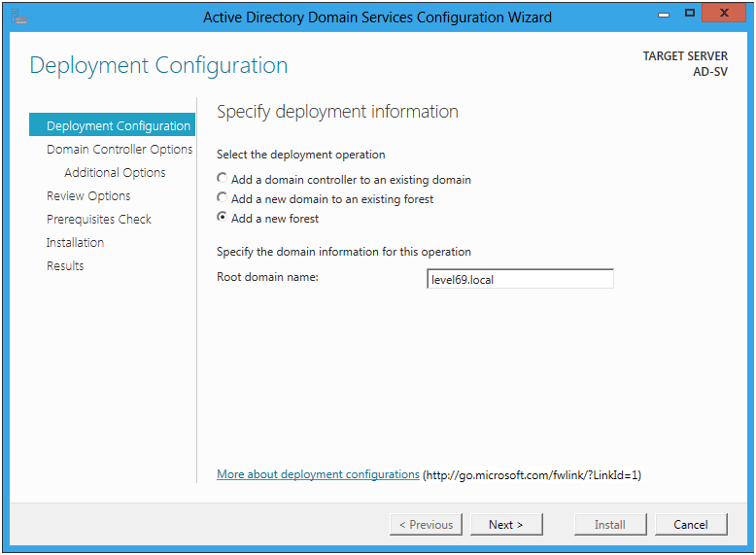The width and height of the screenshot is (756, 555).
Task: Open the Results step
Action: point(65,265)
